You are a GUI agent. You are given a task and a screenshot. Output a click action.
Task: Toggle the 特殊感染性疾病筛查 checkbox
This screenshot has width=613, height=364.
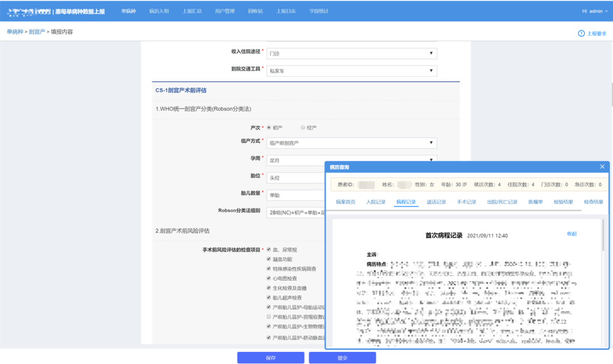coord(268,269)
